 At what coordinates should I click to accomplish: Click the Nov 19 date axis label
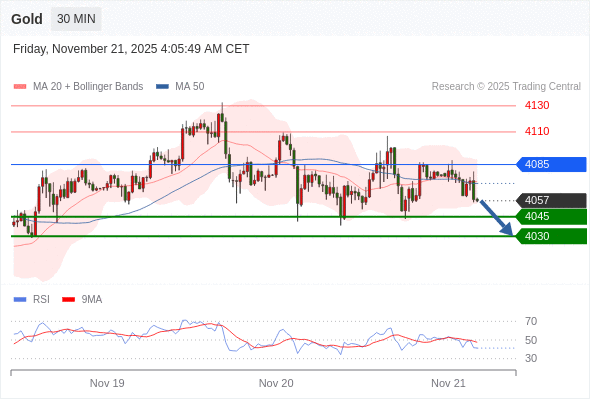tap(107, 383)
